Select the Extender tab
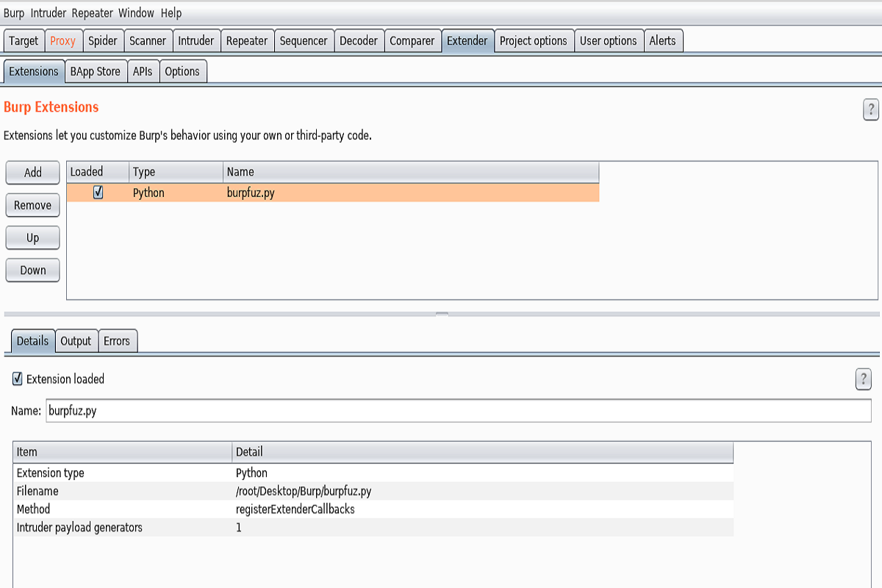882x588 pixels. pos(467,41)
